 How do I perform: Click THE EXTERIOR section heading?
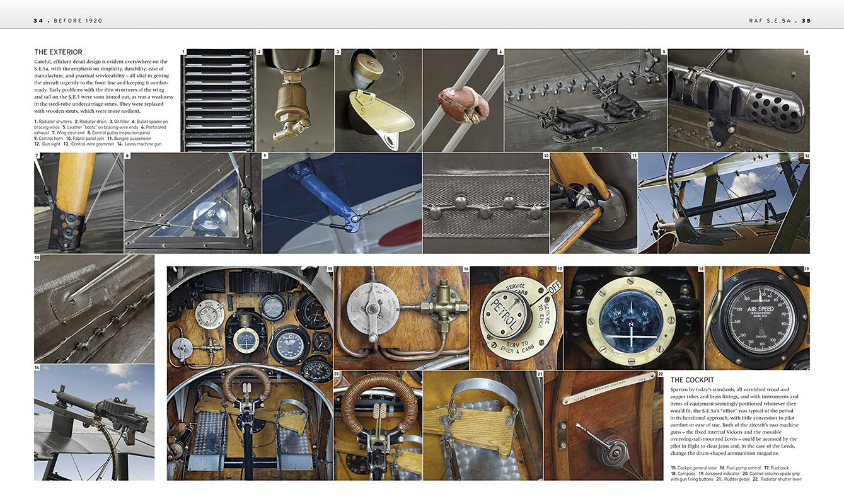tap(58, 52)
